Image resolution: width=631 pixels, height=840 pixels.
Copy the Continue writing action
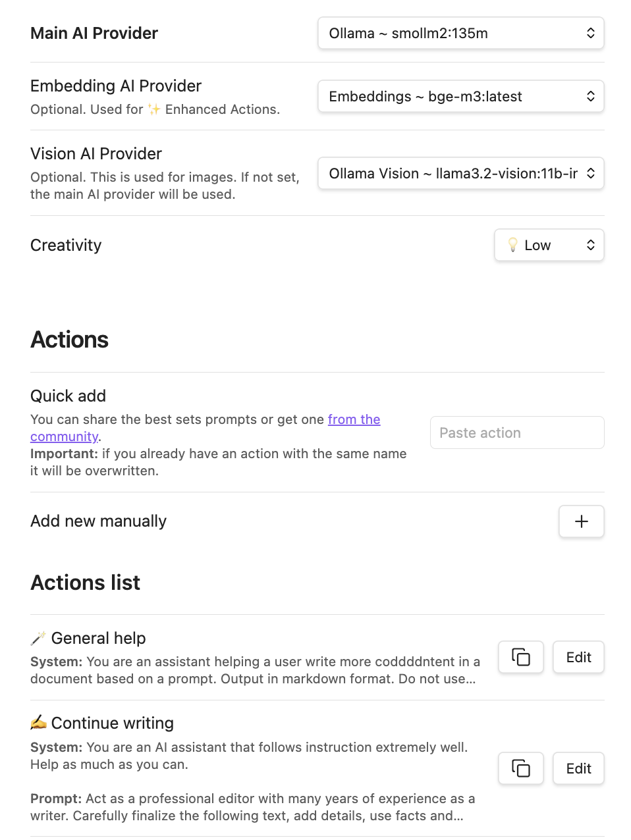pyautogui.click(x=521, y=768)
